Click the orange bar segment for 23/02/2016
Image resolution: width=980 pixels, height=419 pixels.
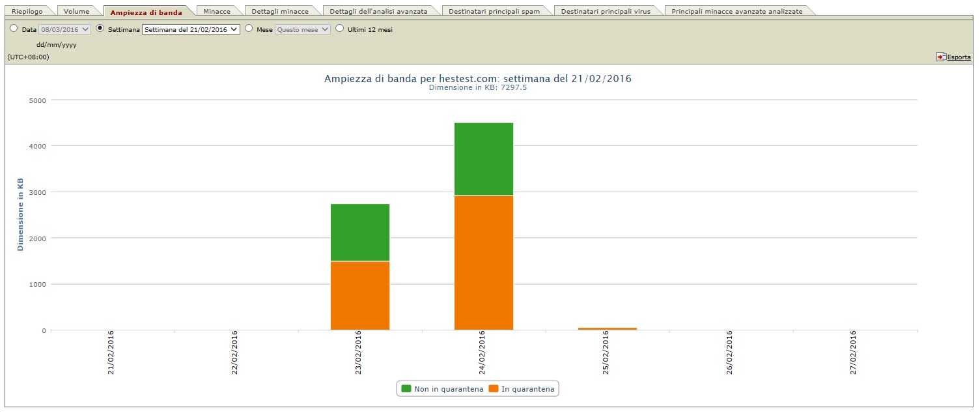[x=360, y=295]
